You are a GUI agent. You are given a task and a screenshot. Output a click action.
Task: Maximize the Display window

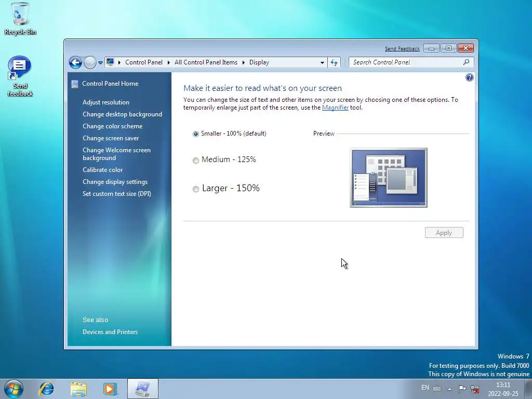coord(448,48)
